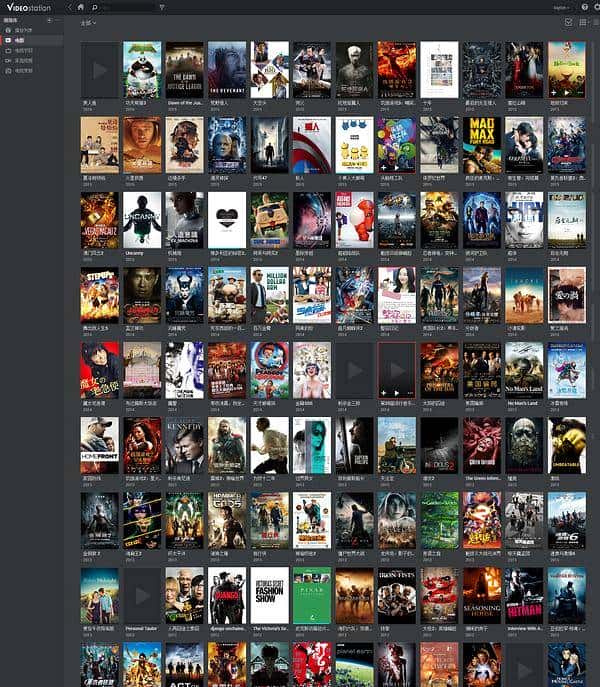Open the Step Up poster
The width and height of the screenshot is (600, 687).
99,295
